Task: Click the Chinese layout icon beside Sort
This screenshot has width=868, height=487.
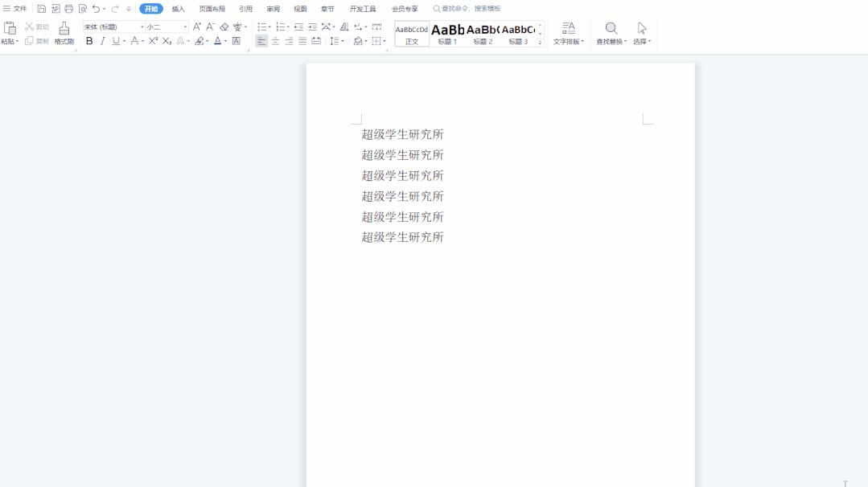Action: pos(326,27)
